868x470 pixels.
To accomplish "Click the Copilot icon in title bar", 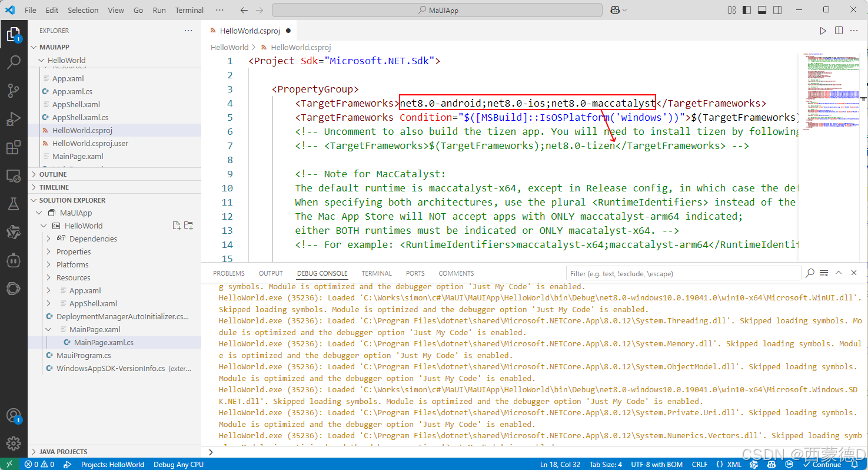I will [615, 10].
